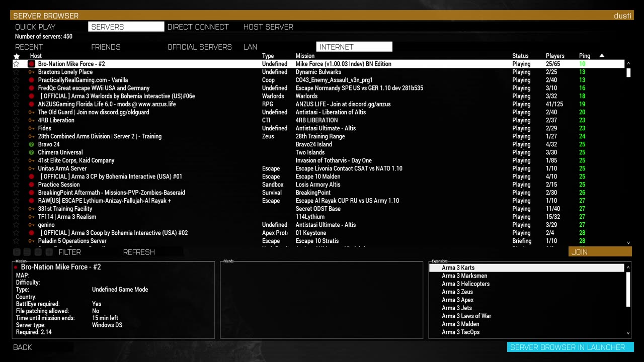Click the key icon beside 4RB Liberation

[31, 120]
